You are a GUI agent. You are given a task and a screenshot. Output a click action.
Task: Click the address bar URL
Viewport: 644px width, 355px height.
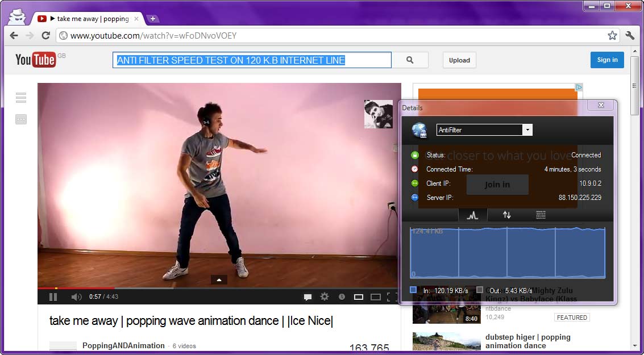point(153,36)
